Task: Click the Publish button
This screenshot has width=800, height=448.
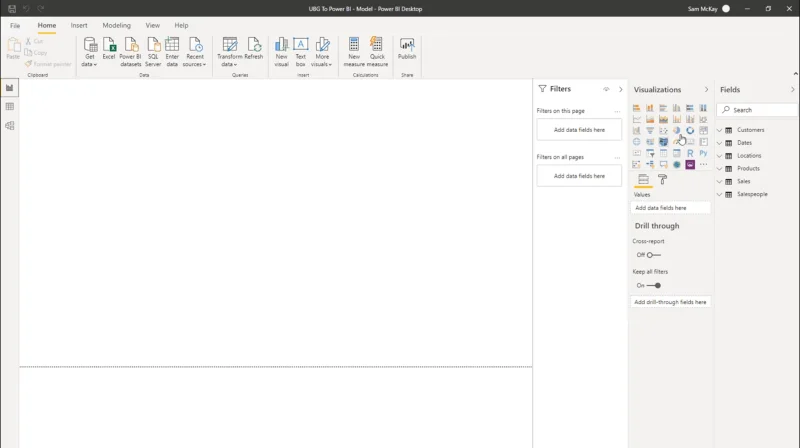Action: pos(407,49)
